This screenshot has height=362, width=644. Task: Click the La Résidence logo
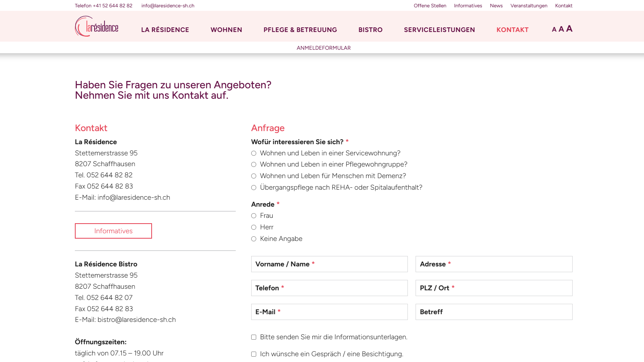point(96,26)
